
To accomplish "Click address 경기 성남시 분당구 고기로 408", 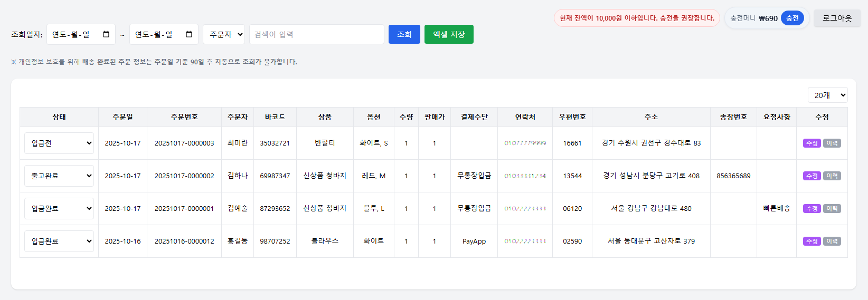I will coord(651,176).
